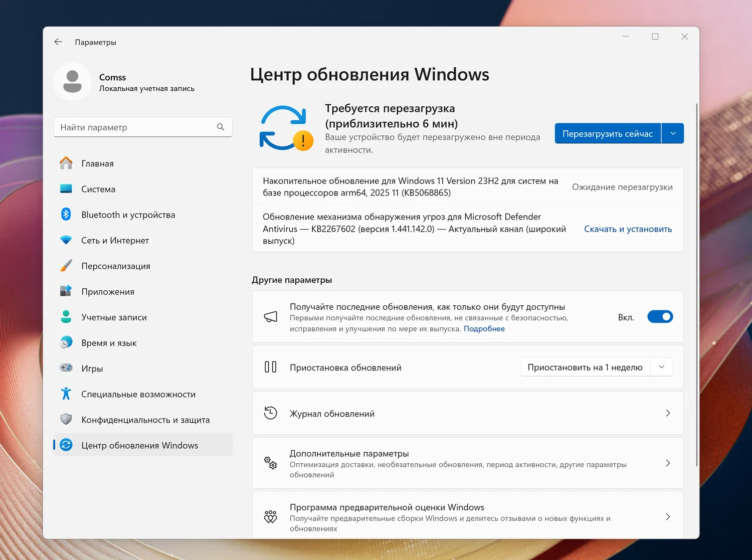Screen dimensions: 752x560
Task: Click the Время и язык clock icon
Action: pyautogui.click(x=66, y=342)
